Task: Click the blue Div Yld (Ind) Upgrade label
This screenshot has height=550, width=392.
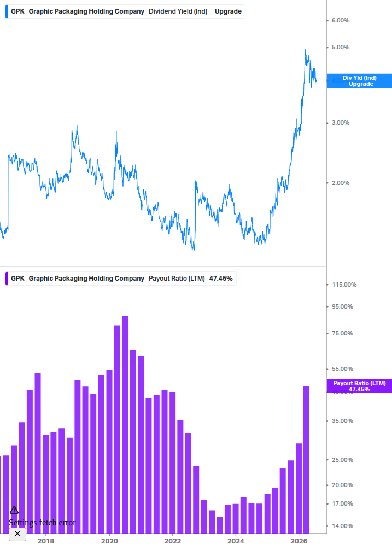Action: (x=359, y=80)
